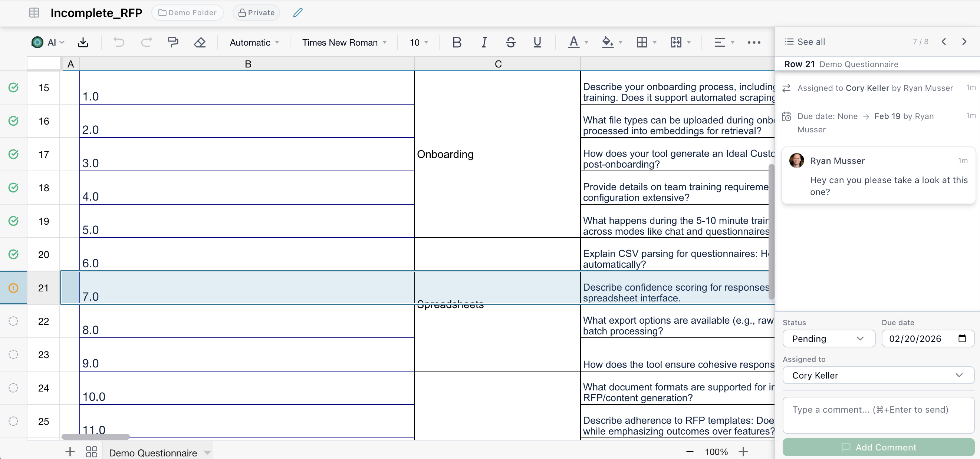Clear formatting with the eraser icon
This screenshot has height=459, width=980.
pos(199,42)
